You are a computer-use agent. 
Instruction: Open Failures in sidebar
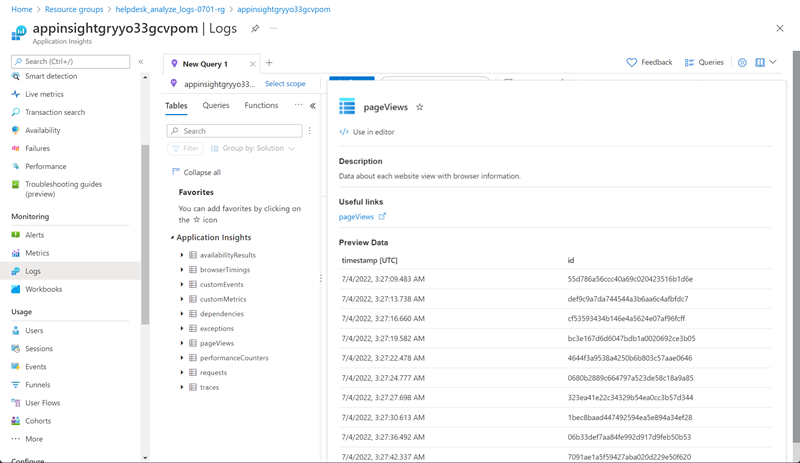(x=38, y=149)
